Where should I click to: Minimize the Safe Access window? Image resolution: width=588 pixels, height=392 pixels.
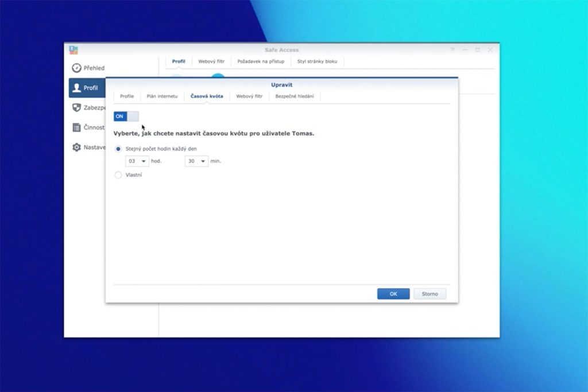click(x=465, y=49)
